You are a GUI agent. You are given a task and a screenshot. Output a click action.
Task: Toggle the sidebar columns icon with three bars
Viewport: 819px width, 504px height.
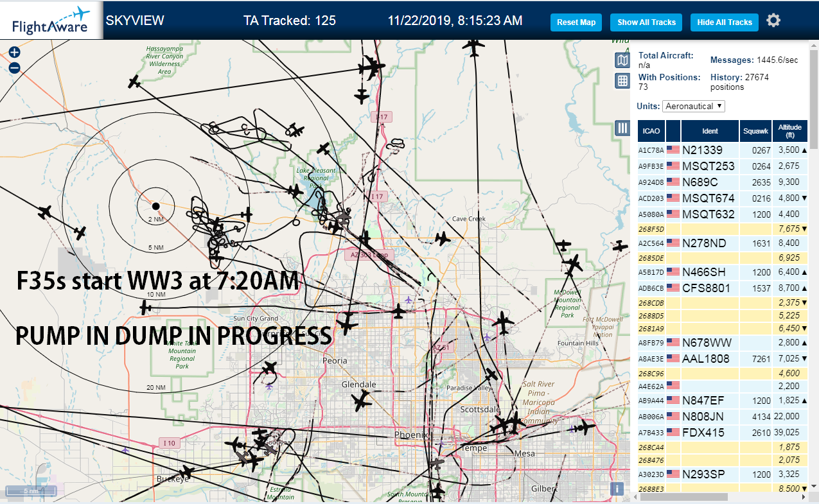click(x=622, y=127)
